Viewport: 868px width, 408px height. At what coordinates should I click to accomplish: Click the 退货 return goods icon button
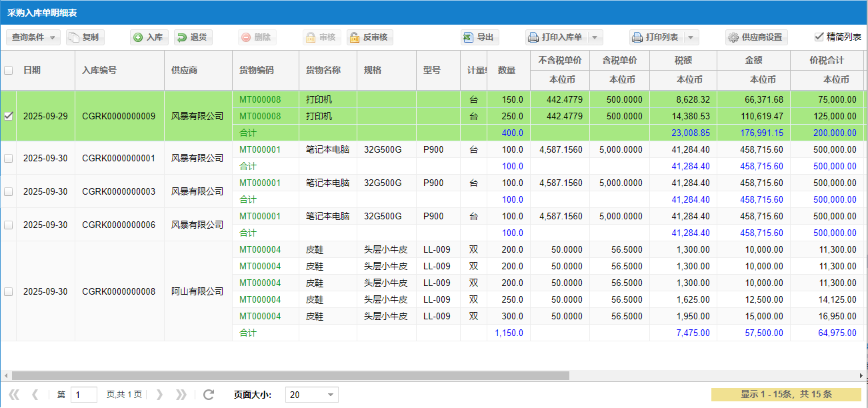point(193,37)
